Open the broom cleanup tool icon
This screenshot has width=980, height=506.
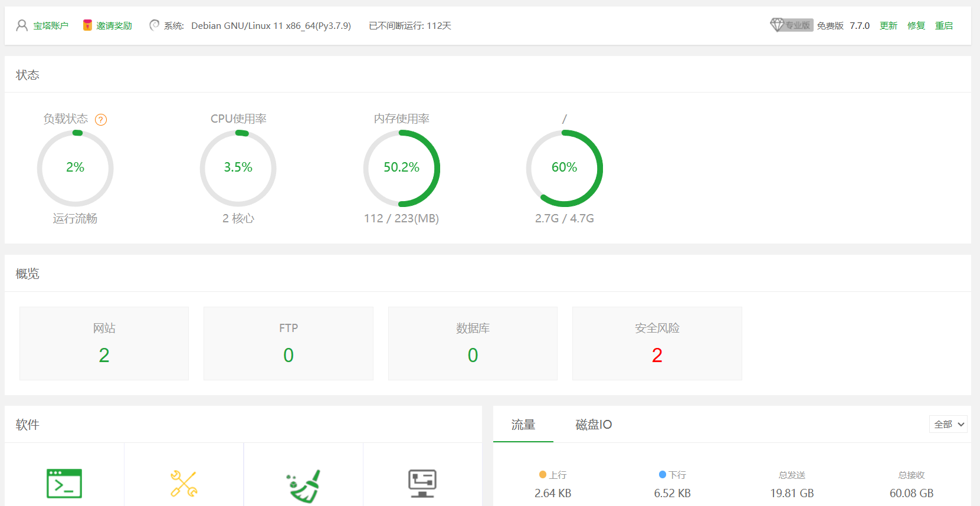(x=303, y=485)
